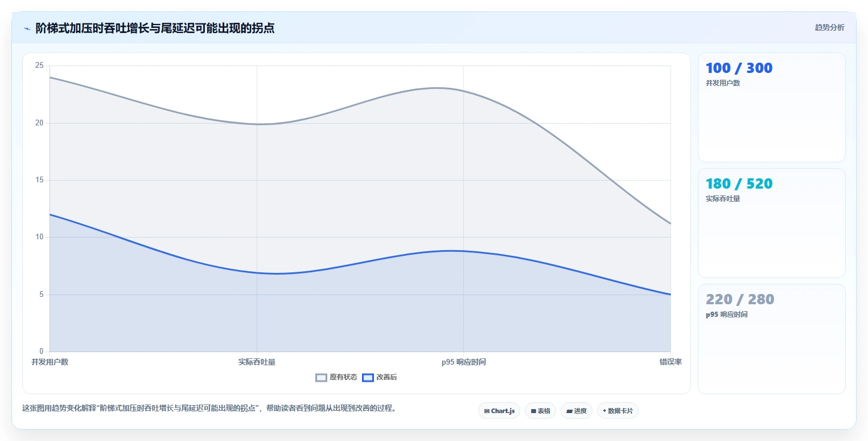868x441 pixels.
Task: Click the icon in the 进度 chip
Action: pos(569,411)
